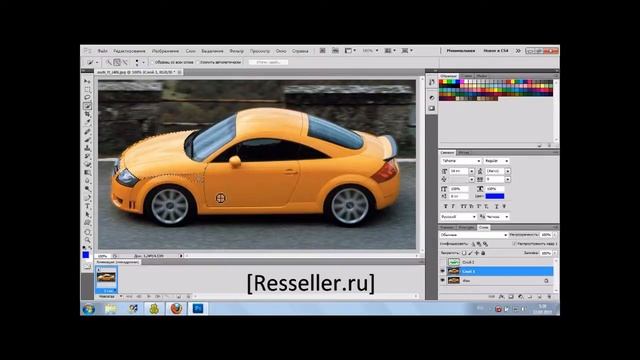
Task: Open the Справка menu
Action: (300, 51)
